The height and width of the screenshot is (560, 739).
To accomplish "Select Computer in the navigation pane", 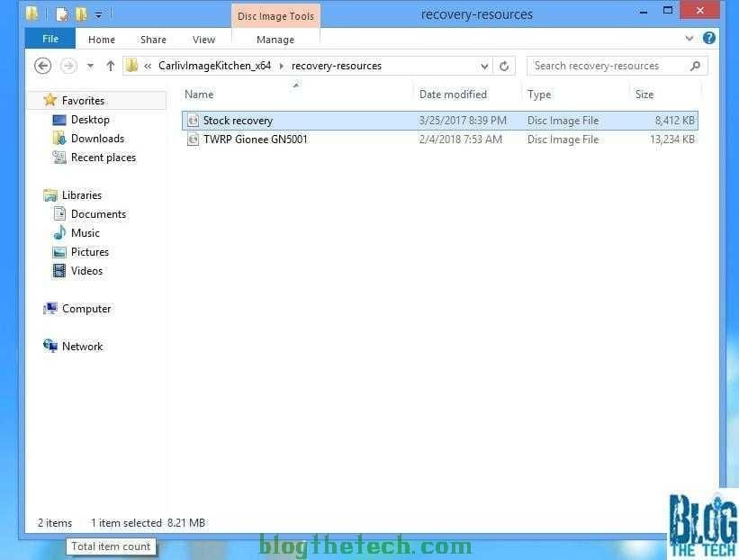I will point(86,309).
